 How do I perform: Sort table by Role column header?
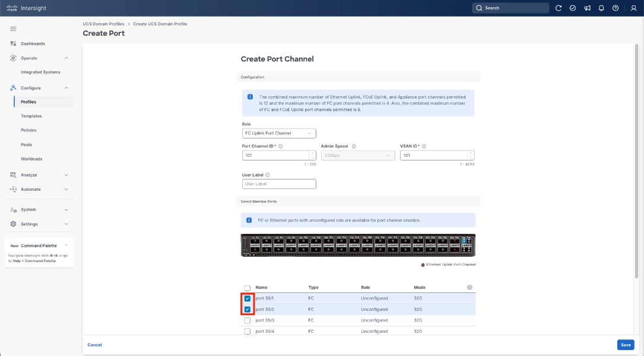(x=366, y=287)
